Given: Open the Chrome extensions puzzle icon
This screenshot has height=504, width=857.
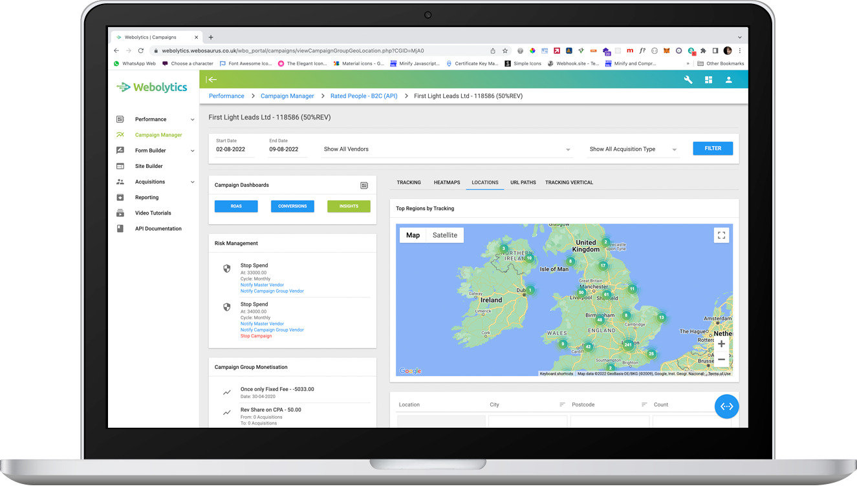Looking at the screenshot, I should tap(703, 50).
